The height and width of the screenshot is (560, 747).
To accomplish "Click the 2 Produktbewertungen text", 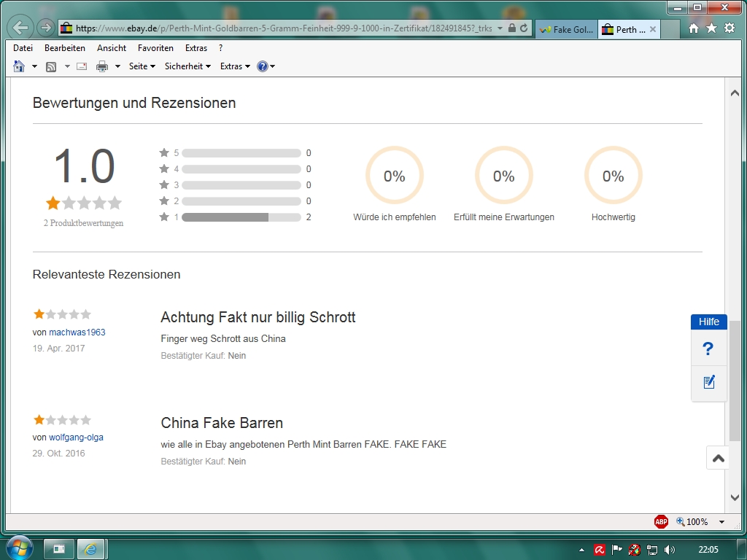I will click(x=83, y=223).
